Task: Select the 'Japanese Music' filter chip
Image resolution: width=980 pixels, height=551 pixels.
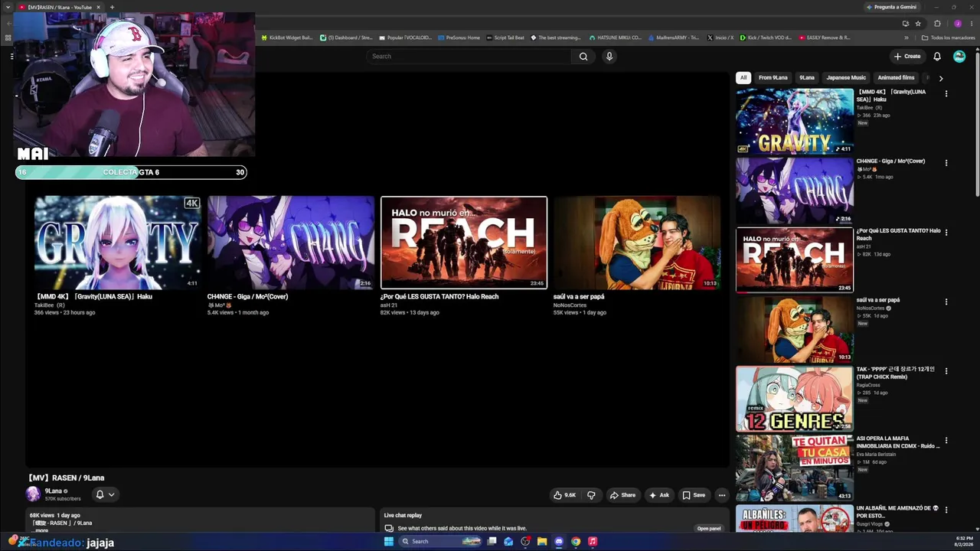Action: 846,78
